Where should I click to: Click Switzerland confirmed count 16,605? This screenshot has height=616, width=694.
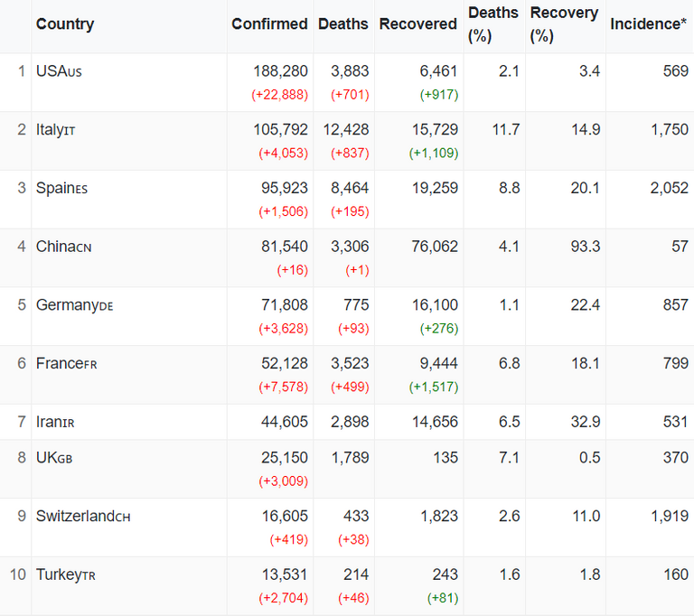point(285,516)
